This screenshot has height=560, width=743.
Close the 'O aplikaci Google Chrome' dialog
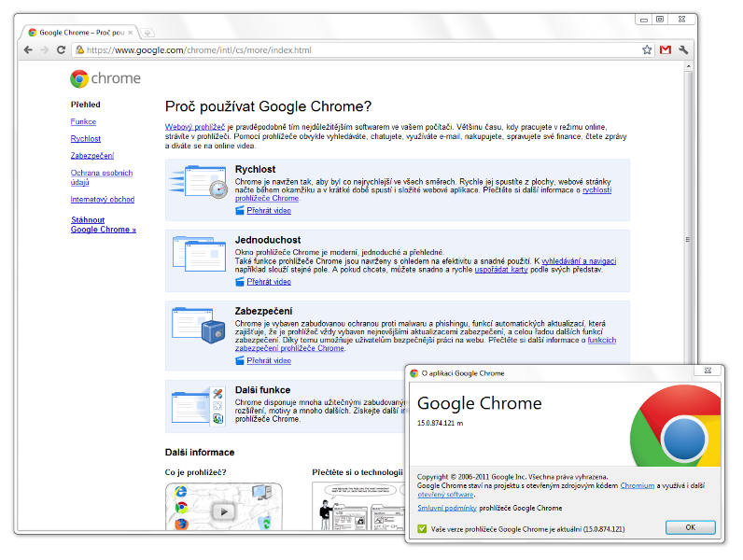(708, 371)
